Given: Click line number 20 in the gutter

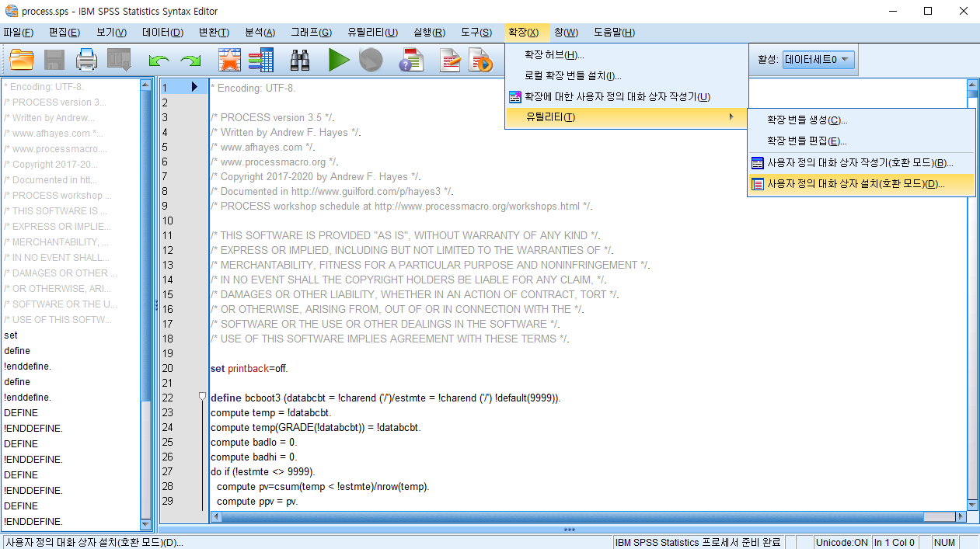Looking at the screenshot, I should (167, 368).
